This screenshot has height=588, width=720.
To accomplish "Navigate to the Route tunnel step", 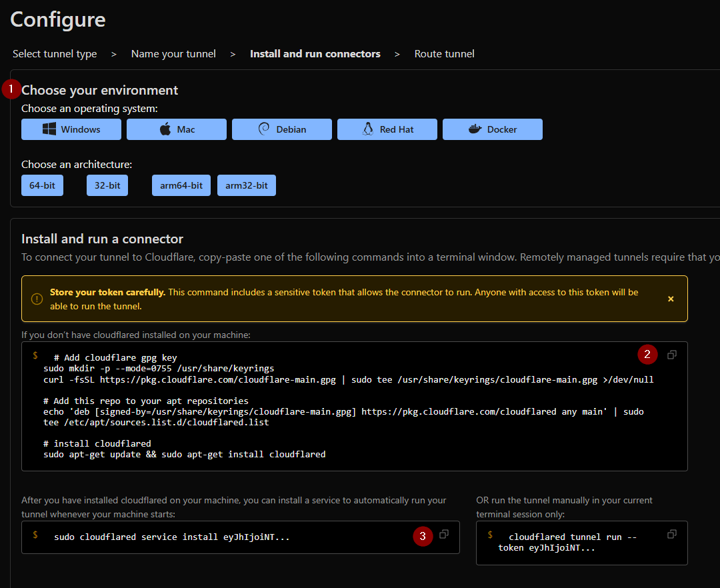I will point(444,53).
